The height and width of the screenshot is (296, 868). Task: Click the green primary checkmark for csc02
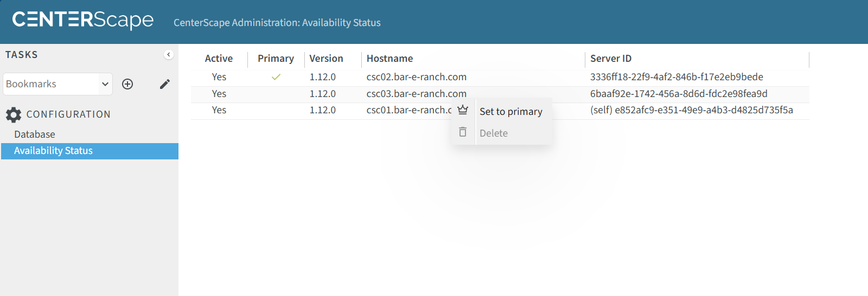tap(276, 77)
